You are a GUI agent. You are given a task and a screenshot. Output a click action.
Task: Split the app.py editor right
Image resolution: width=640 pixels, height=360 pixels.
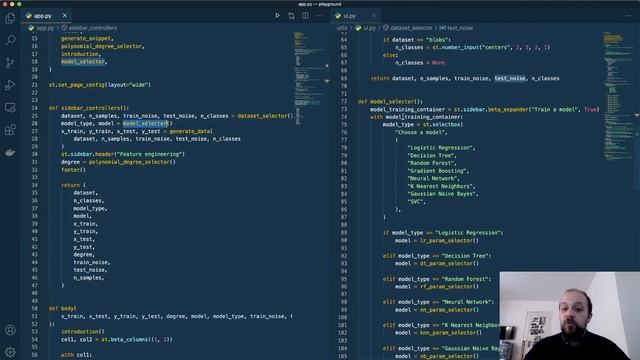pyautogui.click(x=305, y=16)
